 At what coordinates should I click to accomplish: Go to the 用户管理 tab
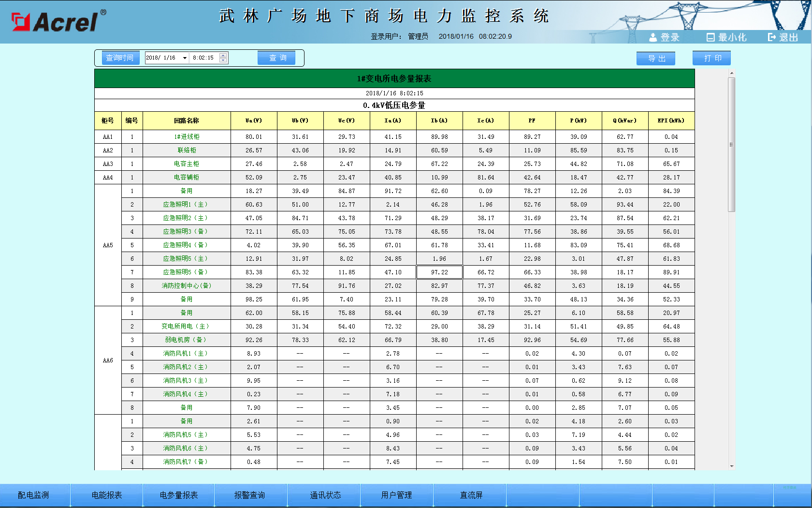coord(396,495)
